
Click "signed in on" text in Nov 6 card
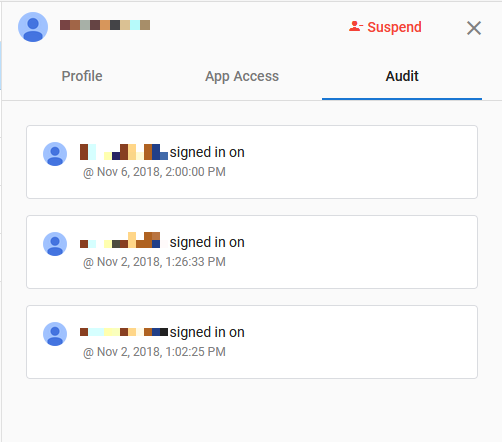point(207,153)
